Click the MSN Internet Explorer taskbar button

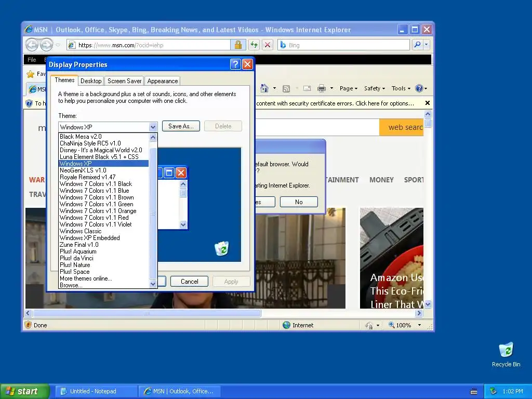tap(179, 391)
